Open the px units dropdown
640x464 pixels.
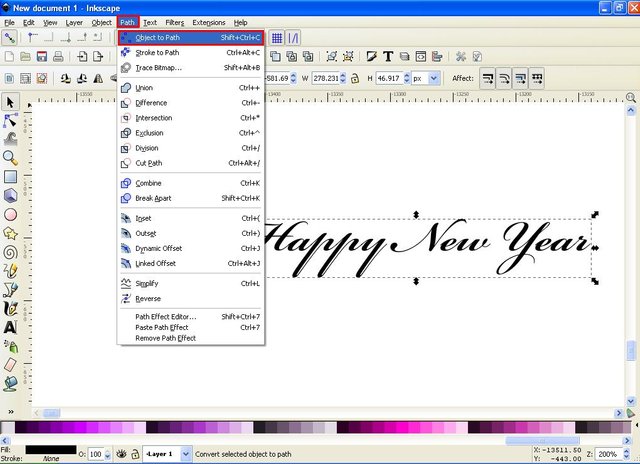pos(434,78)
